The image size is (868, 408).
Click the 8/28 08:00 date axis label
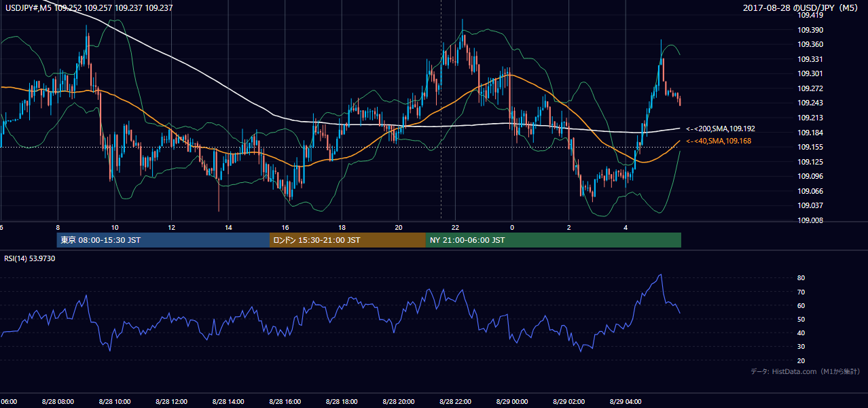(x=57, y=402)
